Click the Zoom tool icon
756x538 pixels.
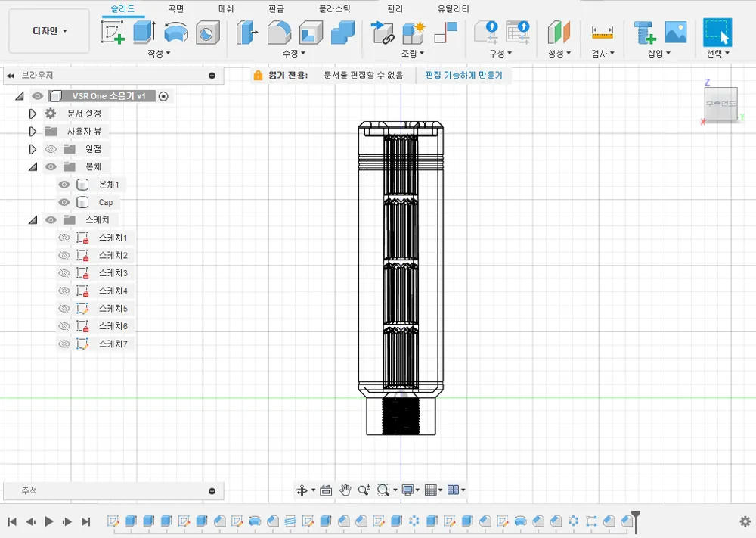[364, 490]
